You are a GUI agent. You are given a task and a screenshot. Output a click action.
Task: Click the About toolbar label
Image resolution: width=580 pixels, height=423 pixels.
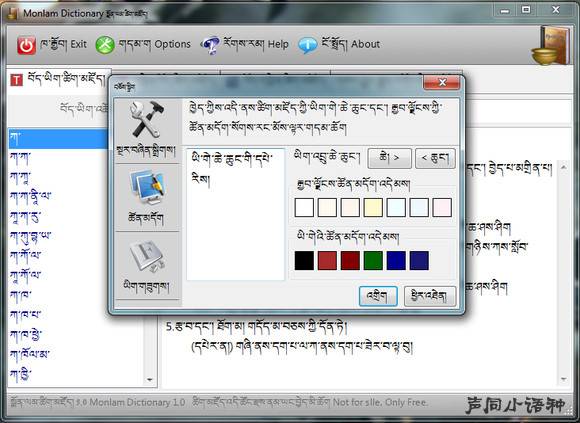(x=350, y=44)
